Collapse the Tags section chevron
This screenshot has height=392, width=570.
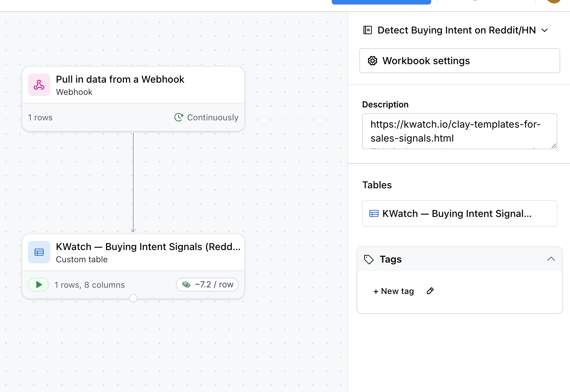[551, 259]
